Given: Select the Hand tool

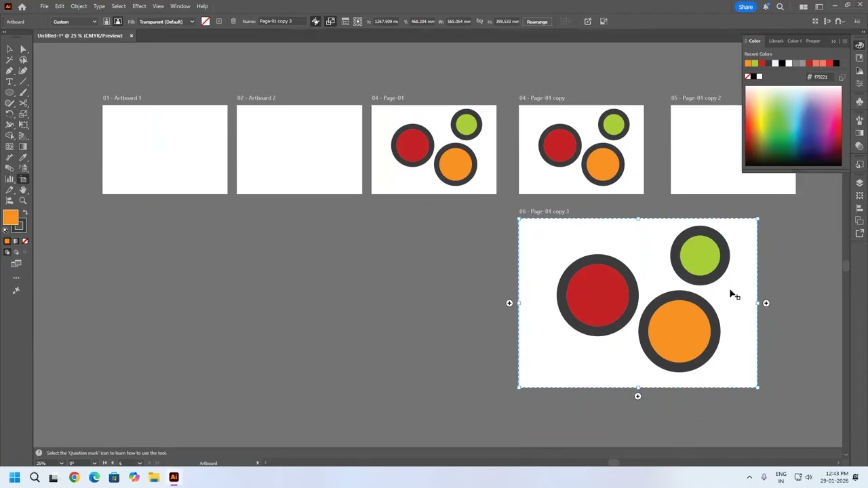Looking at the screenshot, I should point(23,190).
